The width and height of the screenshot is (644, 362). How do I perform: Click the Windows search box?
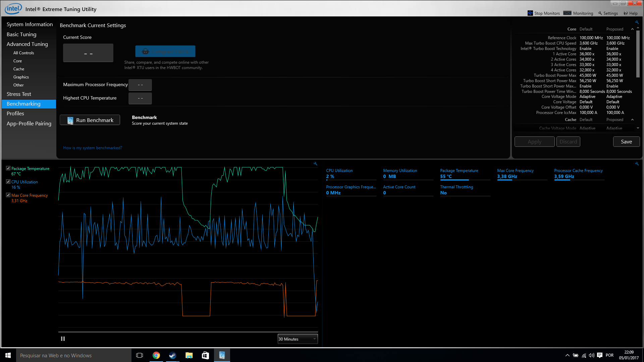(74, 355)
